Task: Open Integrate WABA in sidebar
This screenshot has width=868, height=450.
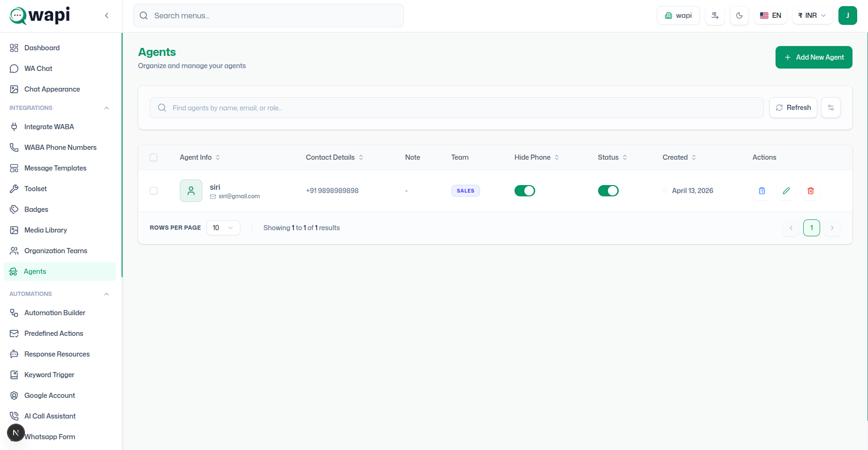Action: click(60, 127)
